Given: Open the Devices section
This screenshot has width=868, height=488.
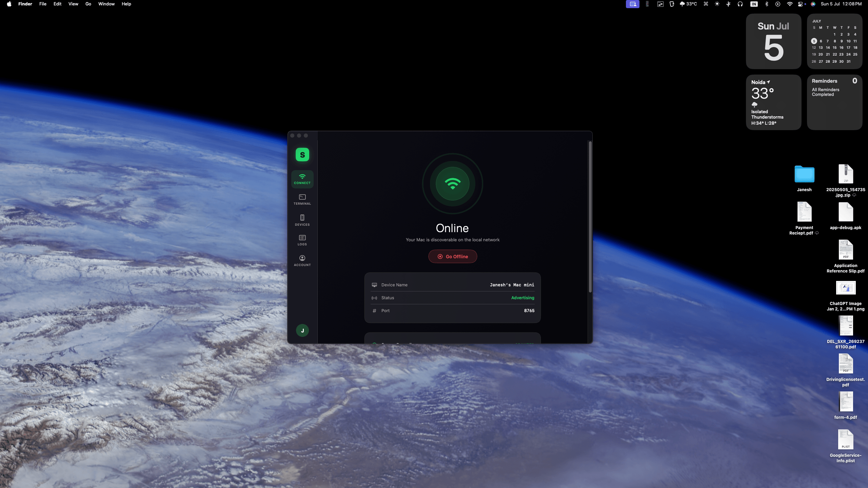Looking at the screenshot, I should pos(302,220).
